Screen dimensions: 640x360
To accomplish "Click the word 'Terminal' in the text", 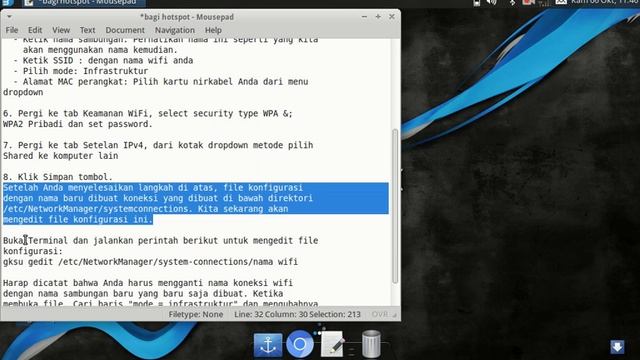I will (48, 240).
